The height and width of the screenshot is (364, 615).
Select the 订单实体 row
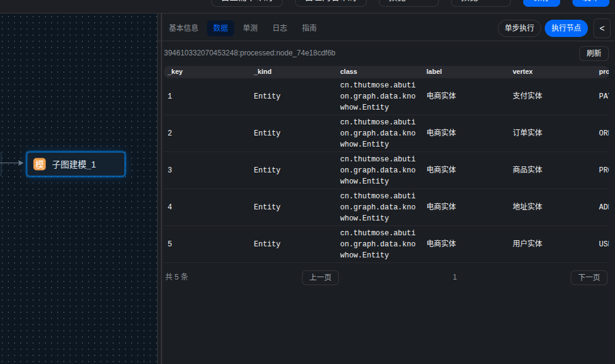pos(527,133)
